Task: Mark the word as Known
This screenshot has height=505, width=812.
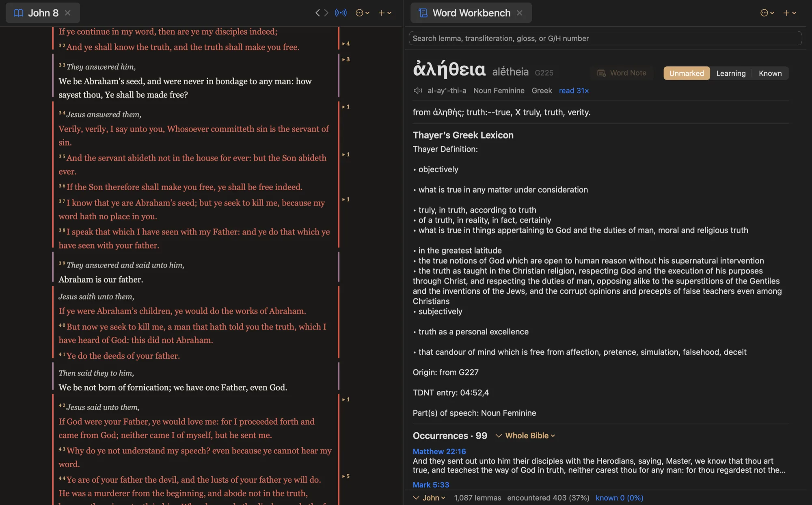Action: coord(770,73)
